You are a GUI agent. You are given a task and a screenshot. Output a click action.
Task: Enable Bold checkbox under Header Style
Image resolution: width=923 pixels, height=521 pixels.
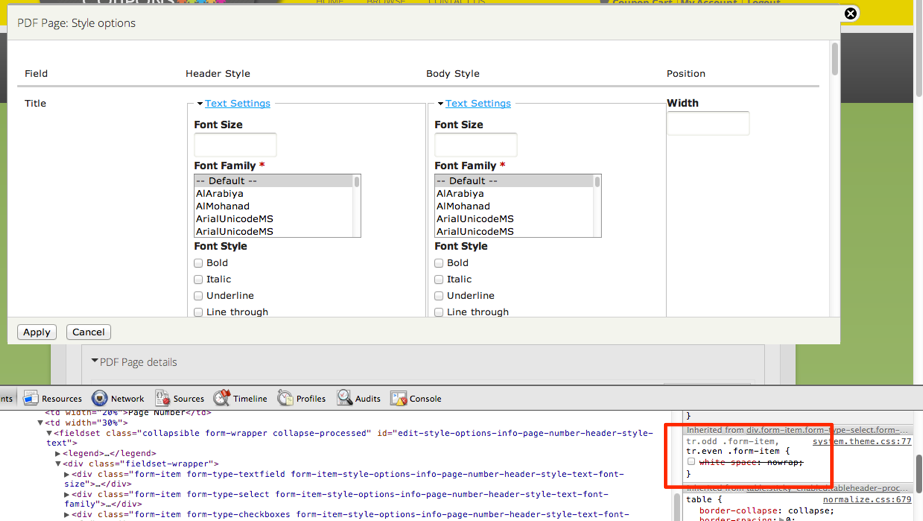pos(198,263)
